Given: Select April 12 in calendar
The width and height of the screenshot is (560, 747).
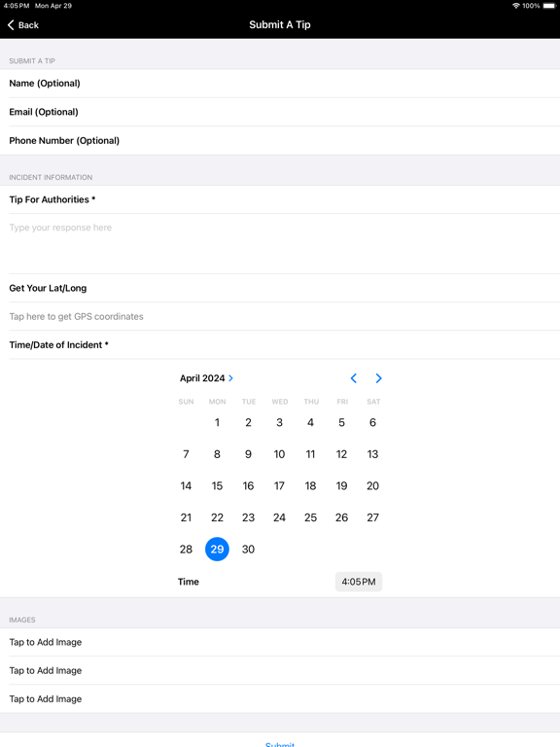Looking at the screenshot, I should pyautogui.click(x=341, y=454).
